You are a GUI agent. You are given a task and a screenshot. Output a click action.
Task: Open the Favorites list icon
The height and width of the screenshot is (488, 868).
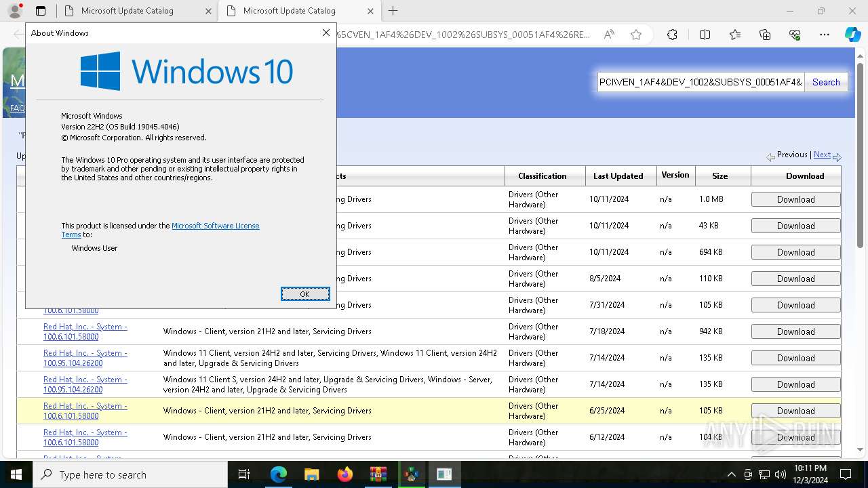click(x=735, y=35)
